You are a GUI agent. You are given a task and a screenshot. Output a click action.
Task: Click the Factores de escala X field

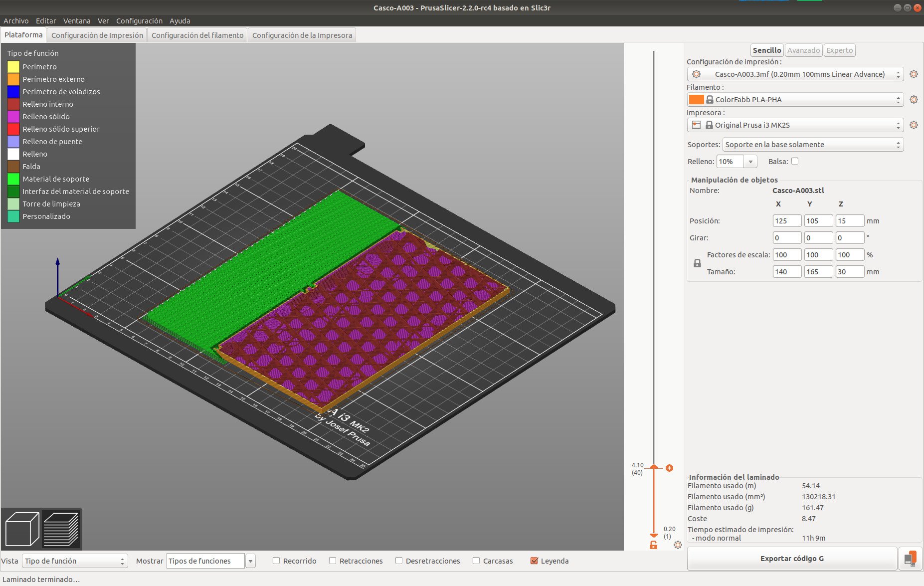pos(787,254)
